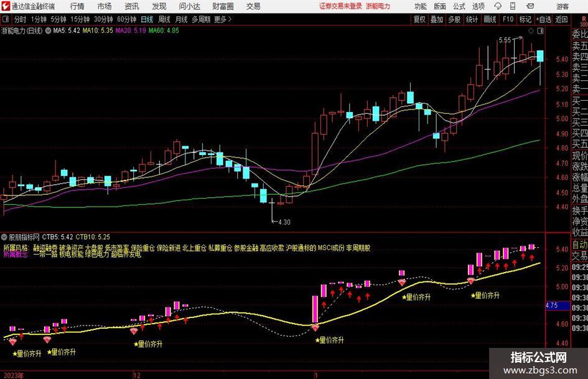Click the MA10: 5.35 value
This screenshot has width=588, height=379.
(x=98, y=30)
